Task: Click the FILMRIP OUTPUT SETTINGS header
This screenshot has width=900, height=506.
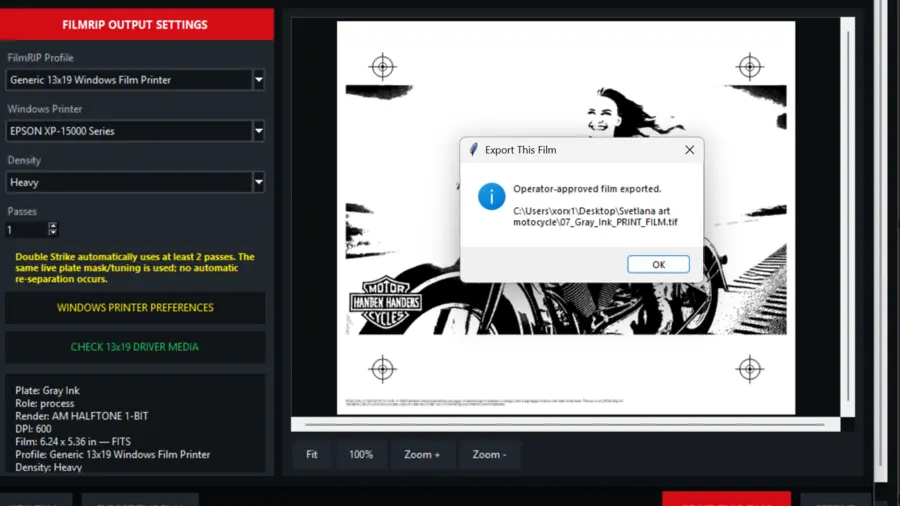Action: click(135, 25)
